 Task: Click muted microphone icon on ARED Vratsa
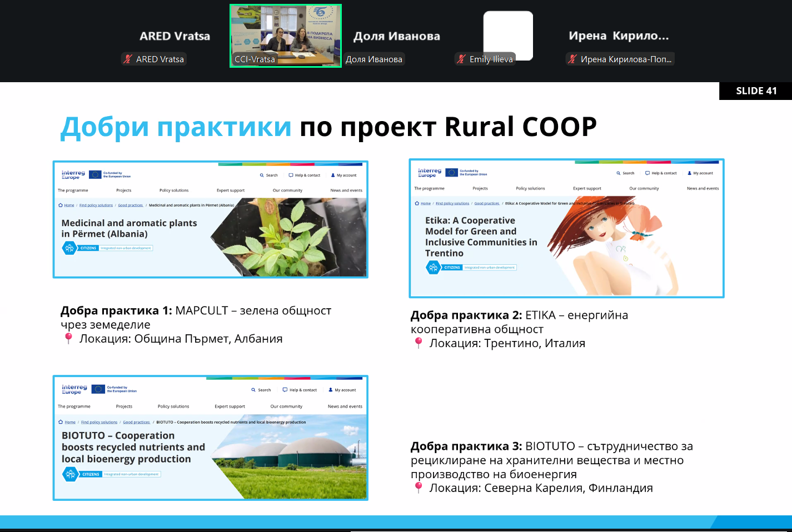(x=128, y=59)
